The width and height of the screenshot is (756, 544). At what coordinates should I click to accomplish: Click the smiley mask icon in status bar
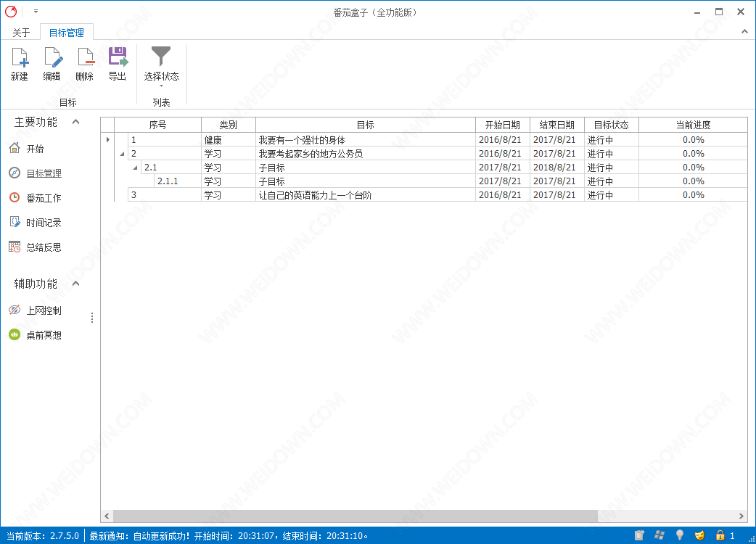click(x=699, y=535)
